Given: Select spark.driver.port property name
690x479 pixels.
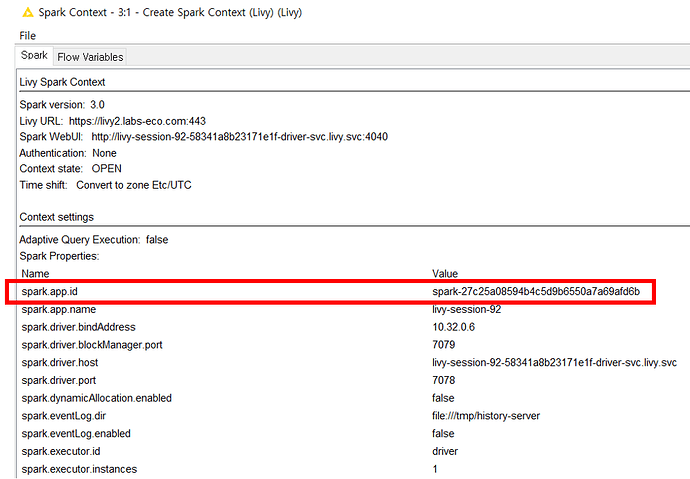Looking at the screenshot, I should tap(59, 380).
